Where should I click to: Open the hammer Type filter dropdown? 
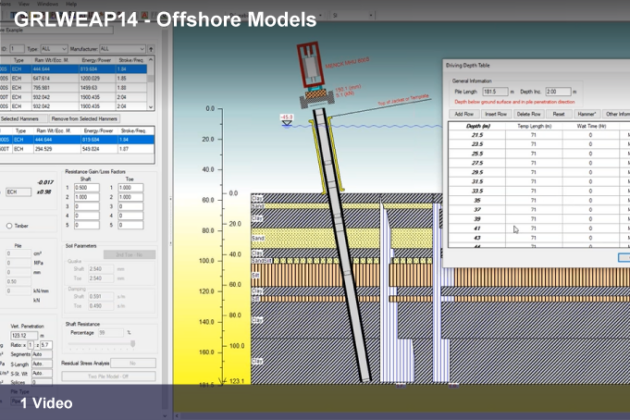coord(53,49)
